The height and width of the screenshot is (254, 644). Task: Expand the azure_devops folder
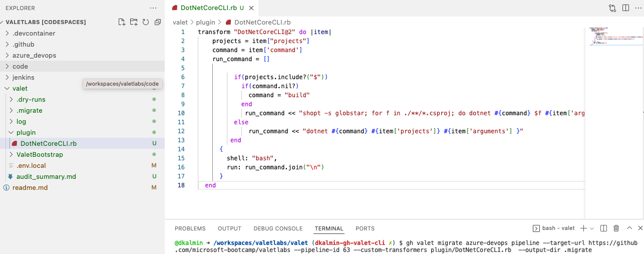tap(82, 55)
